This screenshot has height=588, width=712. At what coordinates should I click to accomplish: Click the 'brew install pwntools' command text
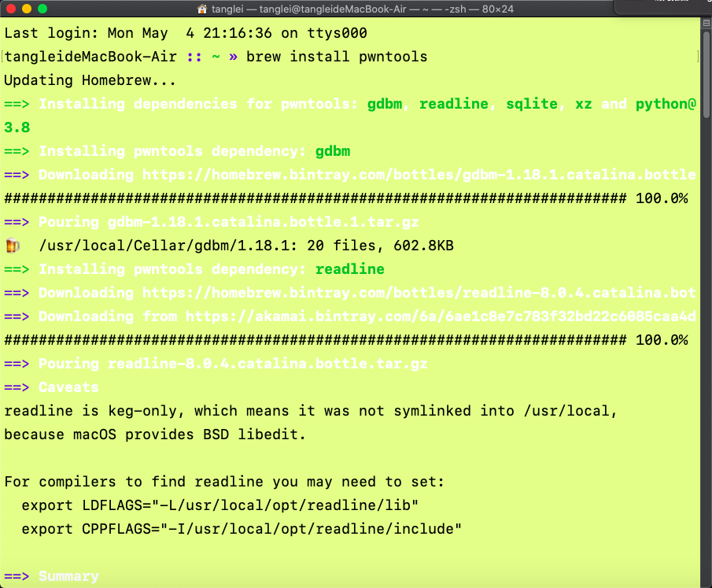[337, 57]
